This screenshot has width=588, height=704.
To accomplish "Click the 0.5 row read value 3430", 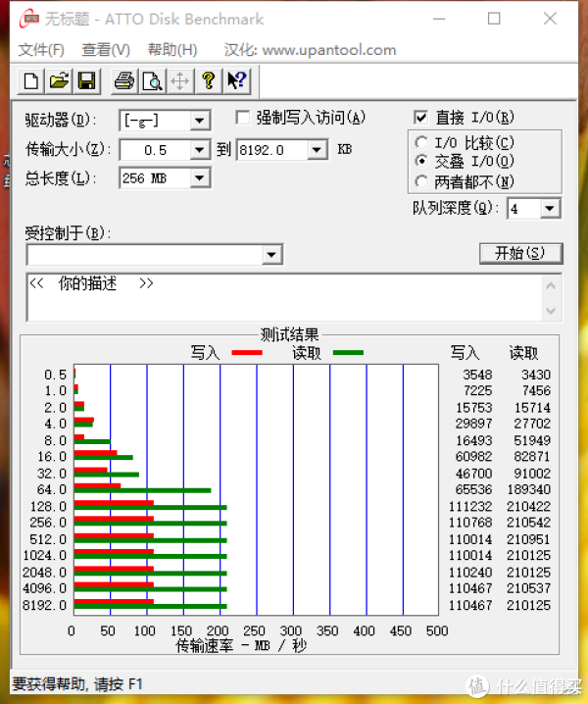I will pyautogui.click(x=536, y=375).
